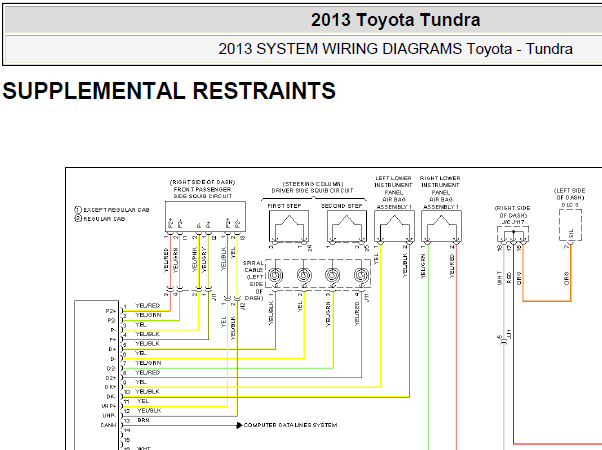
Task: Select '2013 SYSTEM WIRING DIAGRAMS Toyota - Tundra' subtitle
Action: click(x=395, y=49)
